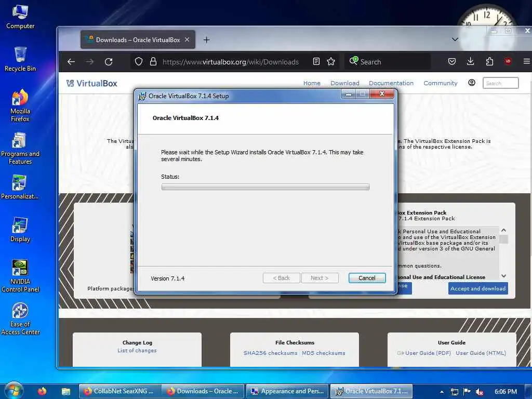Screen dimensions: 532x399
Task: Click the uBlock Origin toolbar icon
Action: coord(508,61)
